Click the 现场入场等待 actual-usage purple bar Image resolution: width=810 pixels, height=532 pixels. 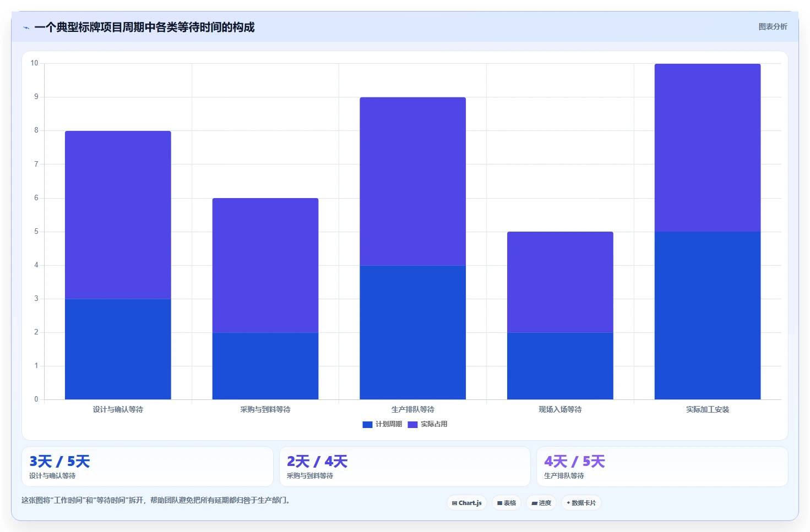pos(560,282)
